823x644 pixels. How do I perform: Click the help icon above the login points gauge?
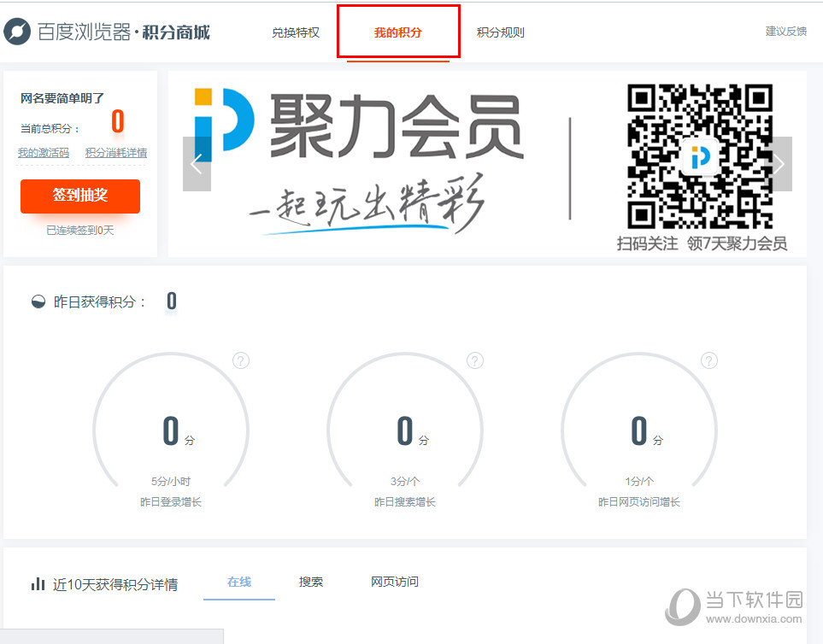240,360
